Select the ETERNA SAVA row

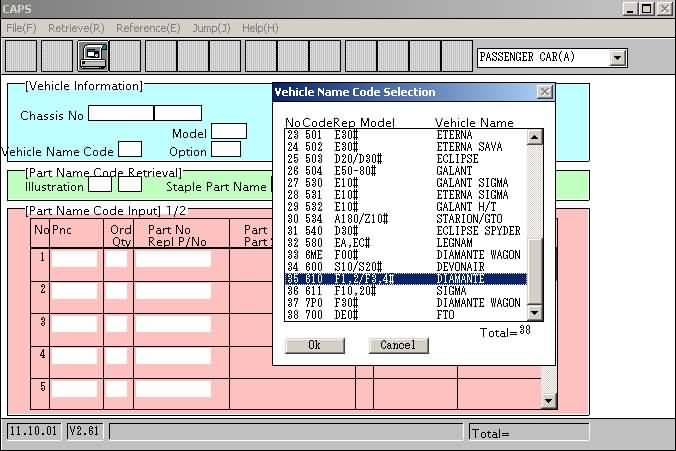[406, 147]
